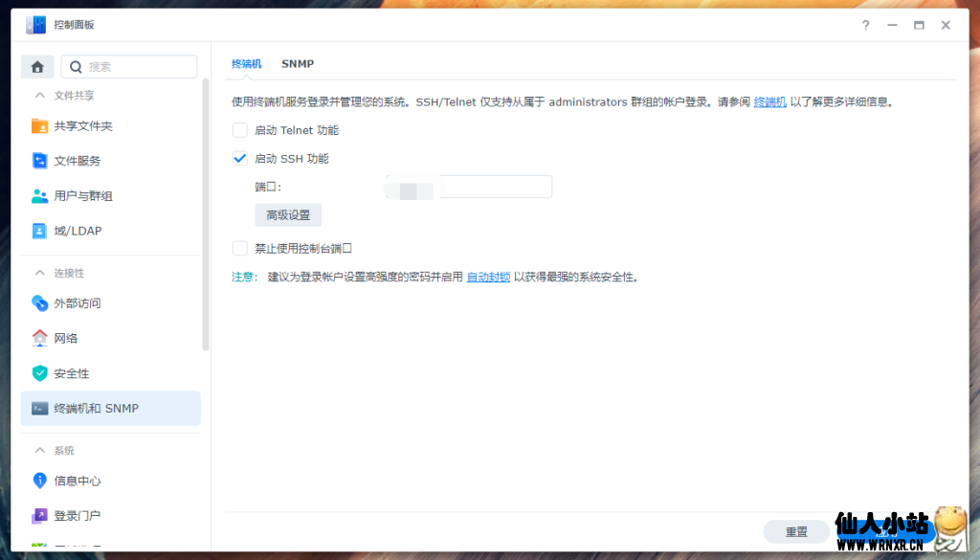Open Domain/LDAP (域/LDAP) icon
Viewport: 980px width, 560px height.
(x=39, y=231)
